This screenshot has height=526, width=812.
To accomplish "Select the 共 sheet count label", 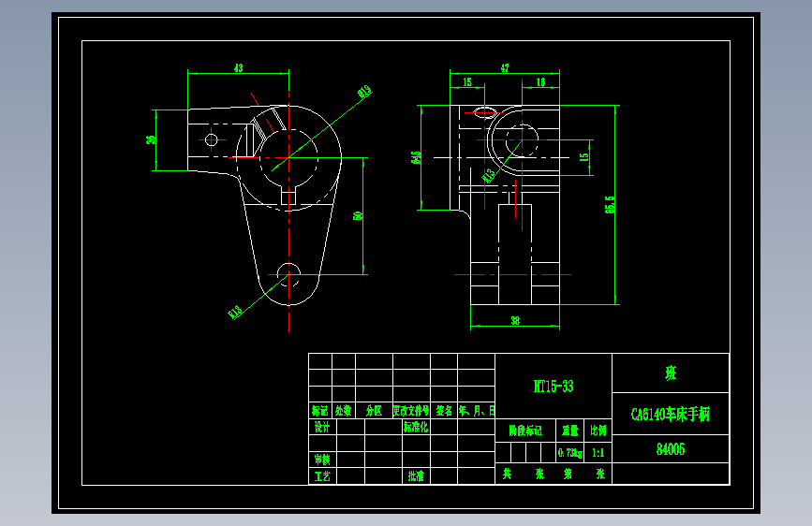I will click(507, 474).
